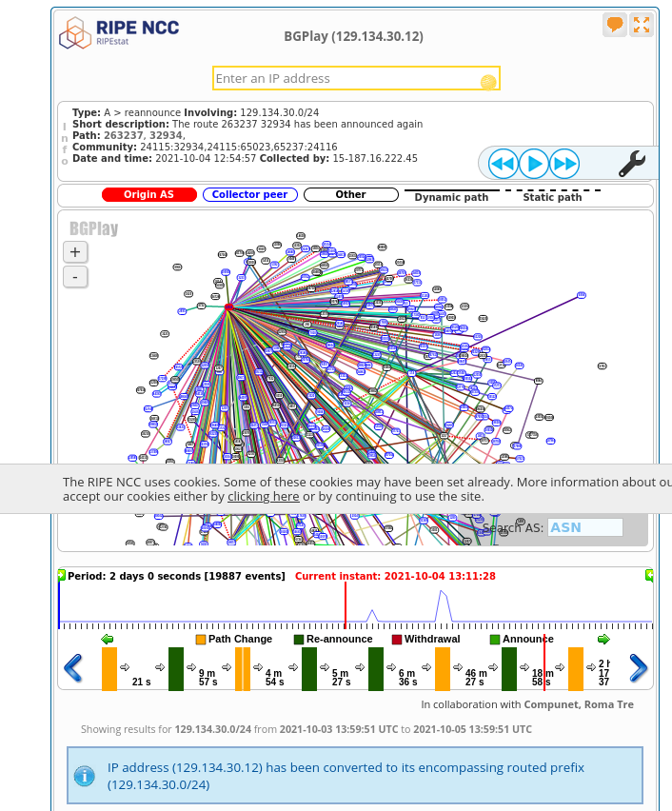The width and height of the screenshot is (672, 811).
Task: Click the green right arrow above events
Action: pyautogui.click(x=603, y=640)
